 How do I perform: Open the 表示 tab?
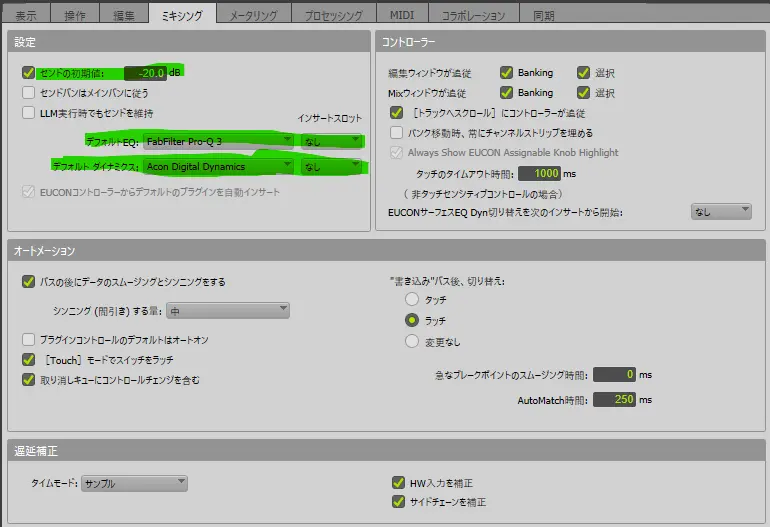click(x=27, y=15)
